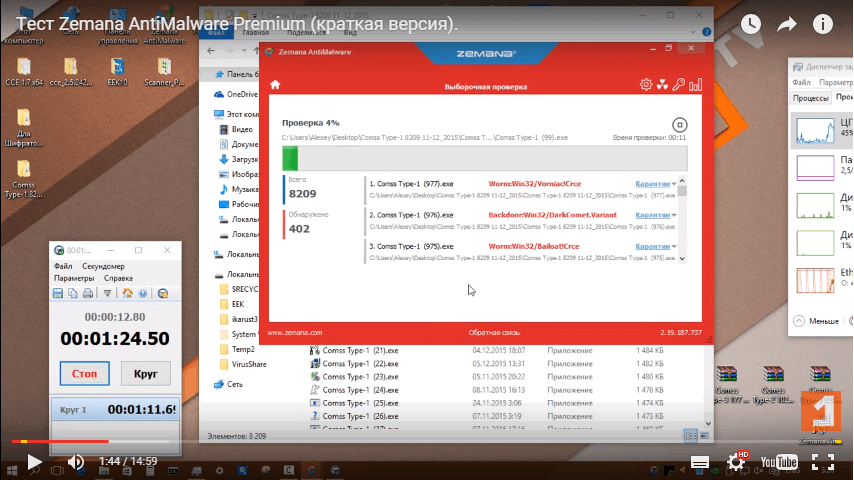Select Для Шифрато... desktop folder

[x=23, y=127]
